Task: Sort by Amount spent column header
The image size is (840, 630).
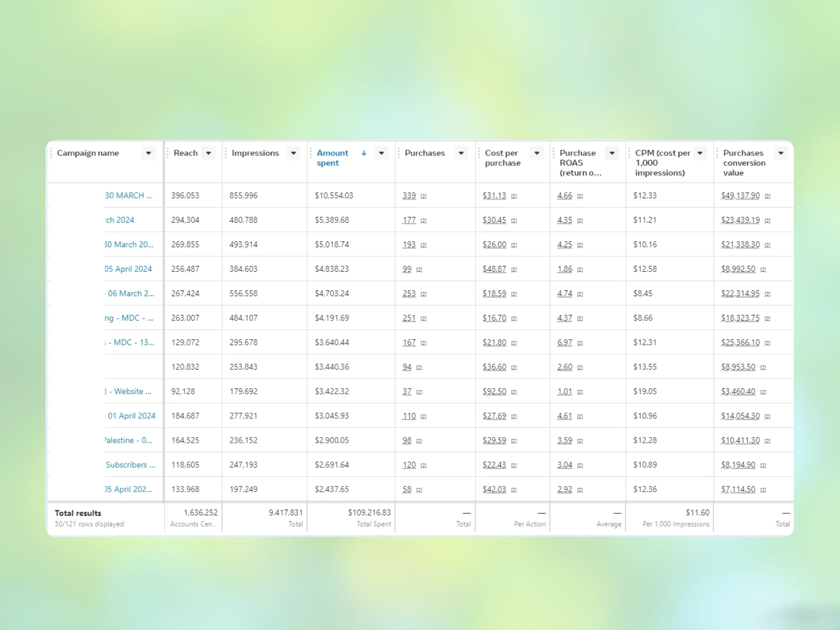Action: point(332,157)
